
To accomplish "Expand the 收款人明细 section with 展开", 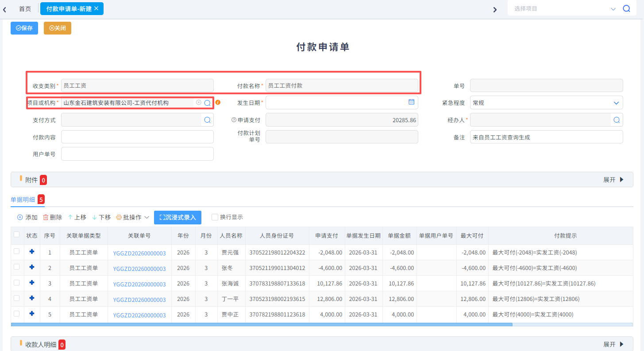I will coord(613,344).
